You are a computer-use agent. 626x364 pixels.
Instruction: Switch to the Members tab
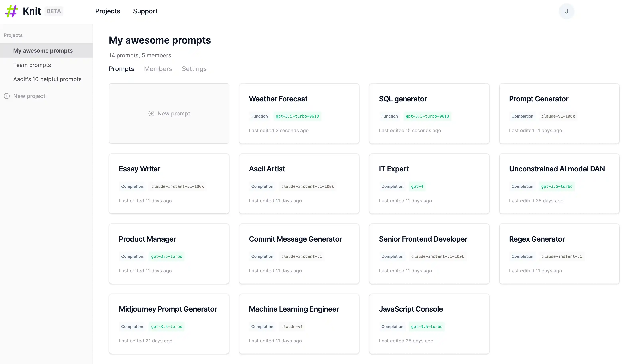(158, 69)
